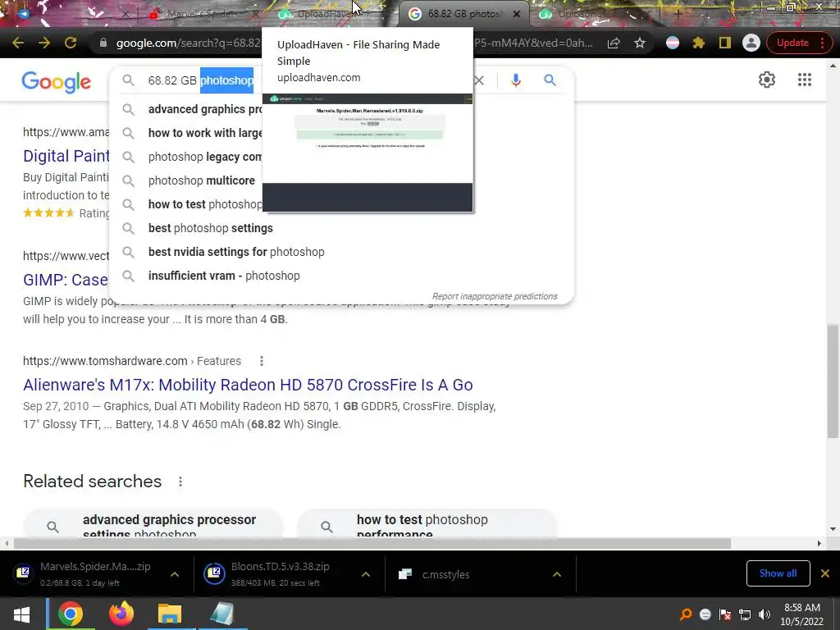Open the 'GIMP: Case' search result
This screenshot has height=630, width=840.
tap(66, 280)
